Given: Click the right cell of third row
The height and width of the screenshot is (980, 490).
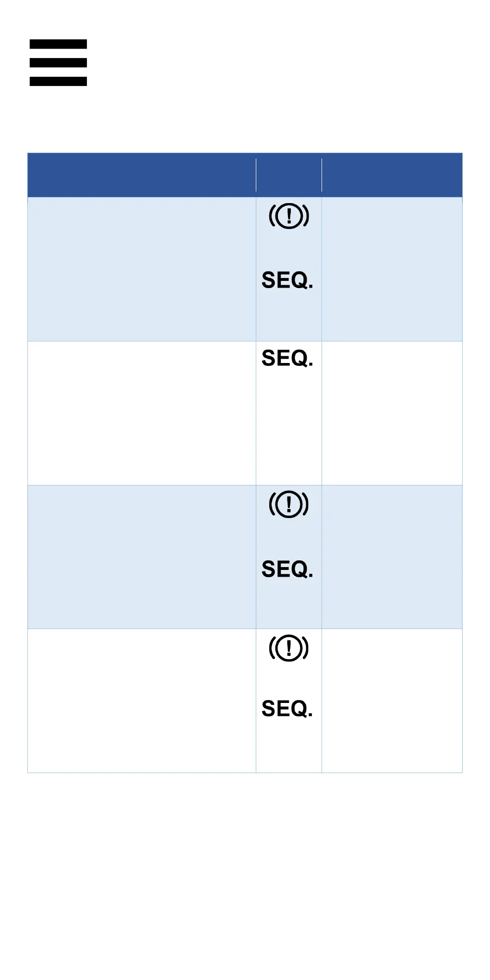Looking at the screenshot, I should coord(392,557).
